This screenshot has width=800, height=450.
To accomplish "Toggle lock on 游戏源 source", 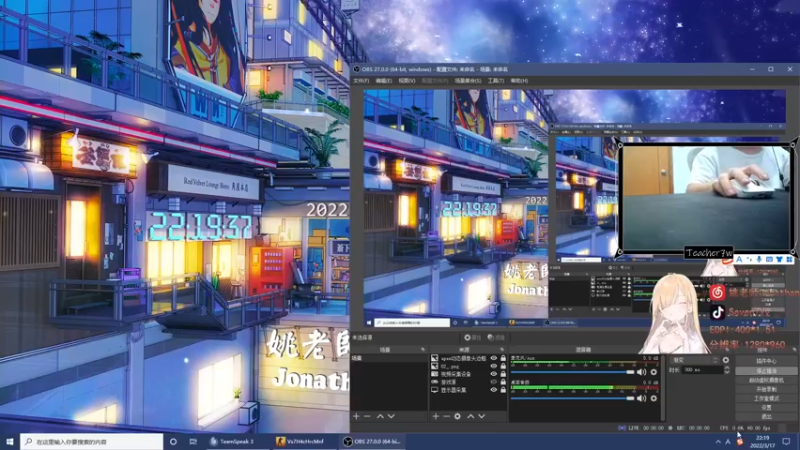I will pos(503,382).
